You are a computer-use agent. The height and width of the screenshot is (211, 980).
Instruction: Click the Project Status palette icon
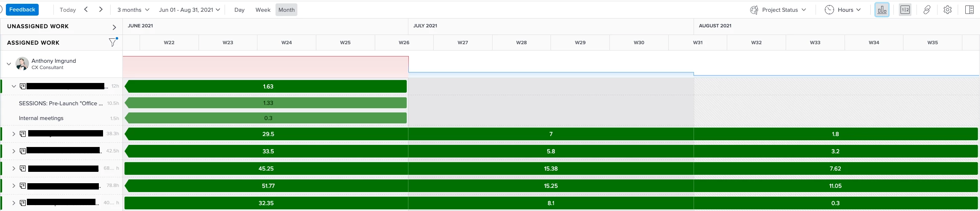[754, 10]
